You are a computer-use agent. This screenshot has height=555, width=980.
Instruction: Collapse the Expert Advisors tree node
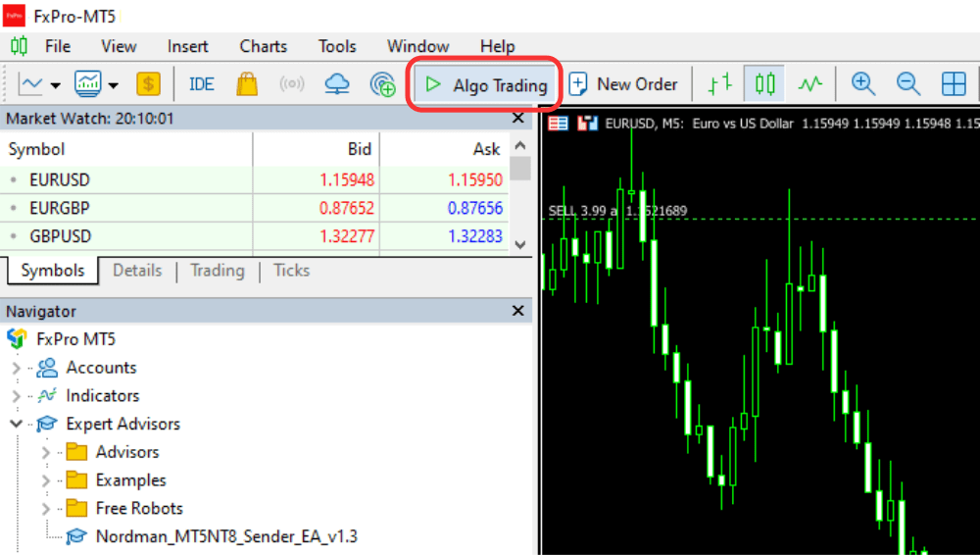point(17,424)
